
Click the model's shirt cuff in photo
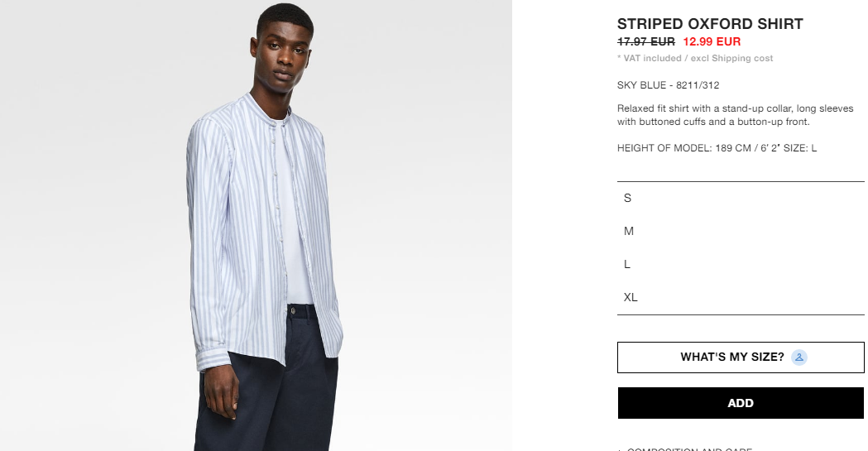pos(213,360)
